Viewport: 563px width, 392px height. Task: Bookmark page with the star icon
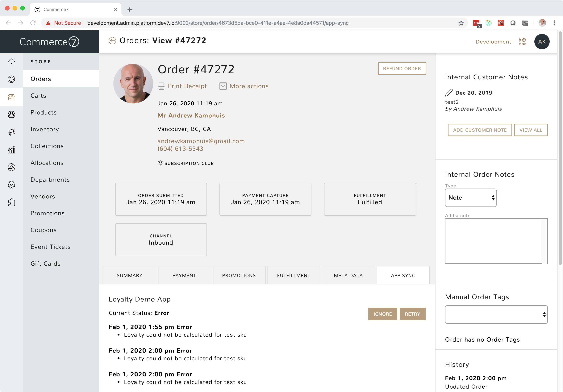(461, 23)
